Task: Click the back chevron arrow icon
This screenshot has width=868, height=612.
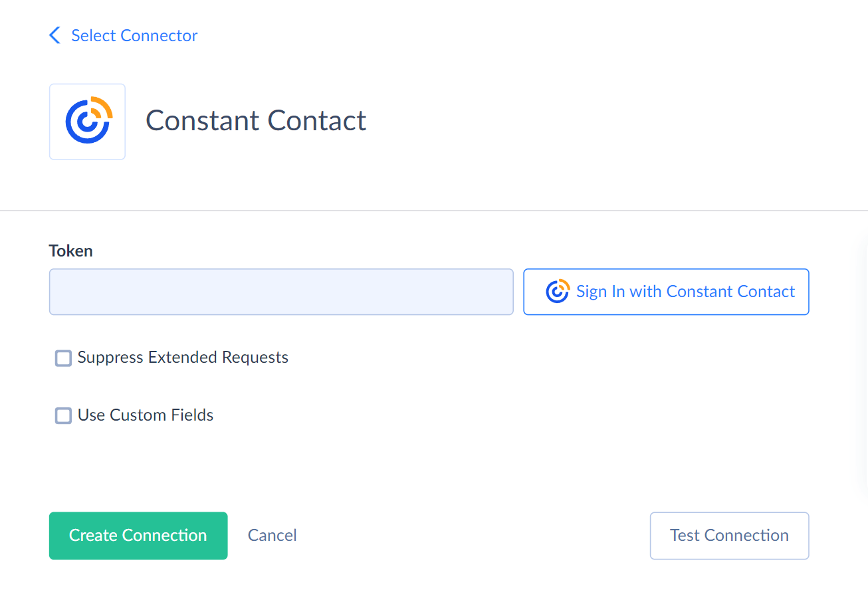Action: point(55,35)
